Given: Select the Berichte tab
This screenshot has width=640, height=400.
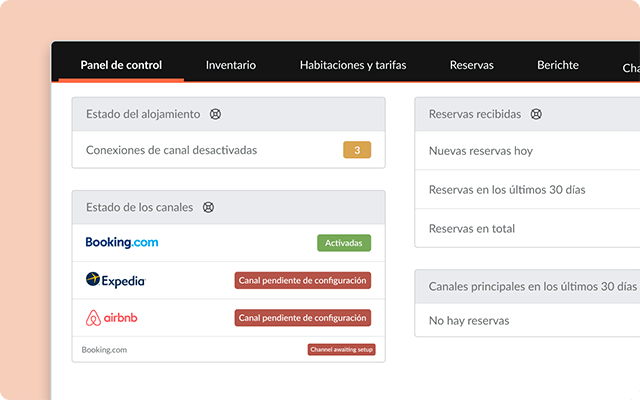Looking at the screenshot, I should point(557,65).
